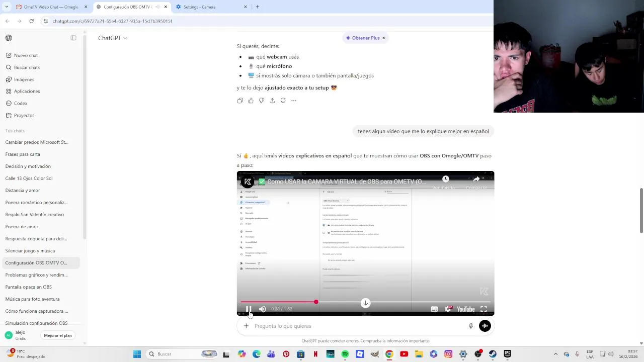Copy the ChatGPT response

(x=240, y=101)
